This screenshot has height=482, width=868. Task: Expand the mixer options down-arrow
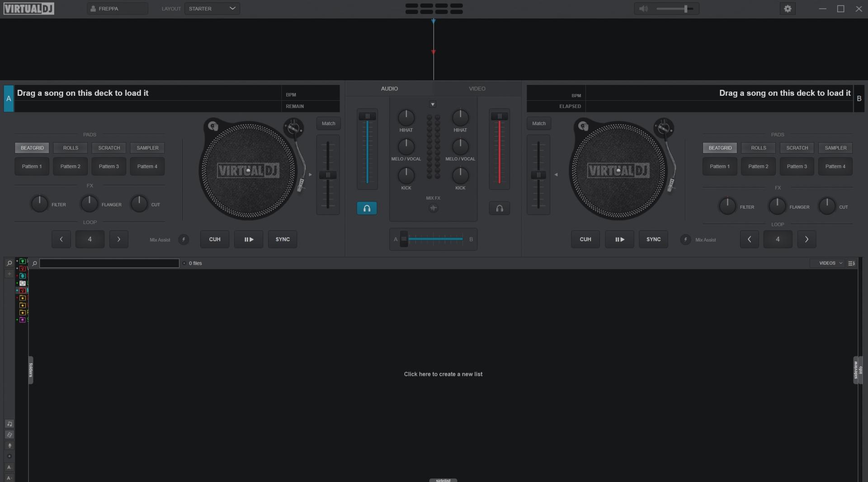point(433,104)
